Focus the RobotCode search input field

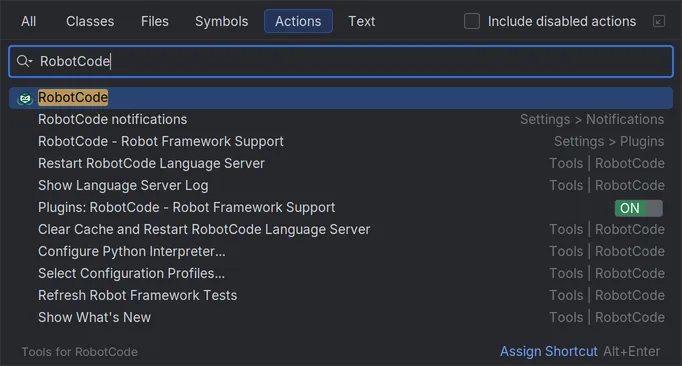pyautogui.click(x=341, y=61)
